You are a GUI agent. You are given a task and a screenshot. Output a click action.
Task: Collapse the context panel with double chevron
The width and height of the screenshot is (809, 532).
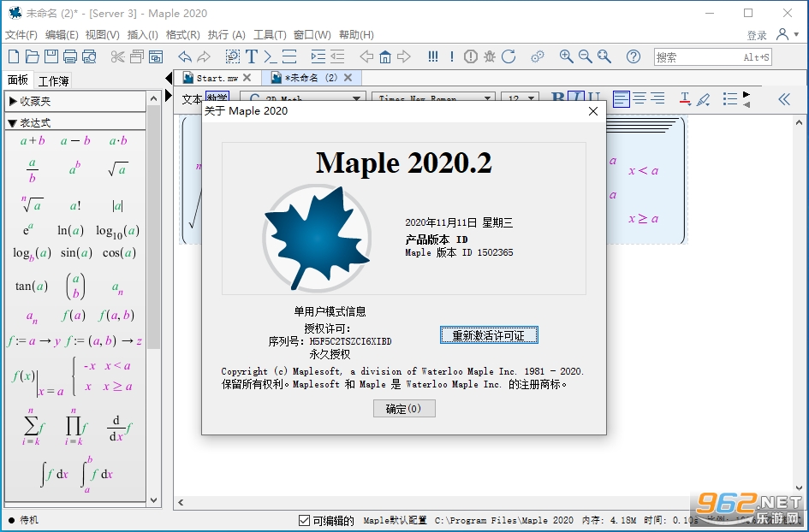pyautogui.click(x=784, y=99)
